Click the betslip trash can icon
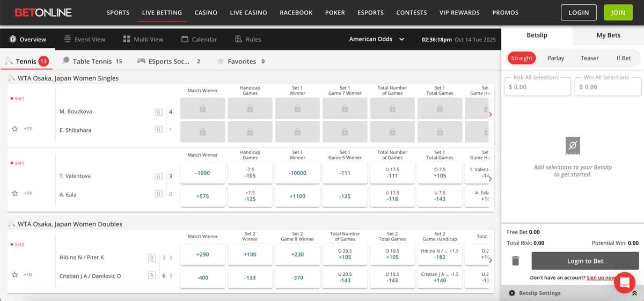The height and width of the screenshot is (301, 644). point(515,261)
